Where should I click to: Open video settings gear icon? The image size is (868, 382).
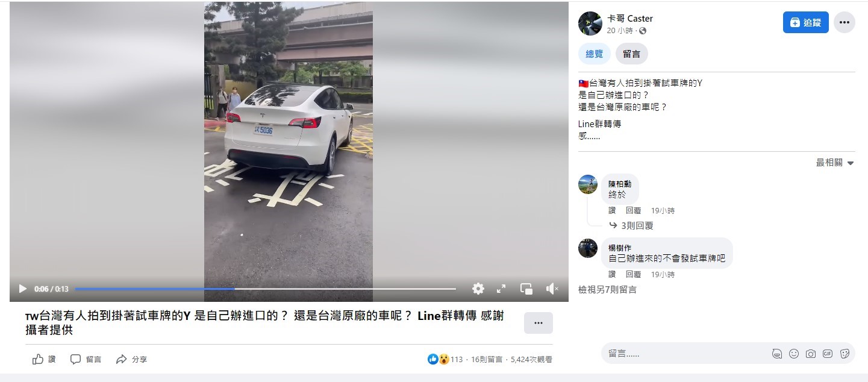pos(478,289)
